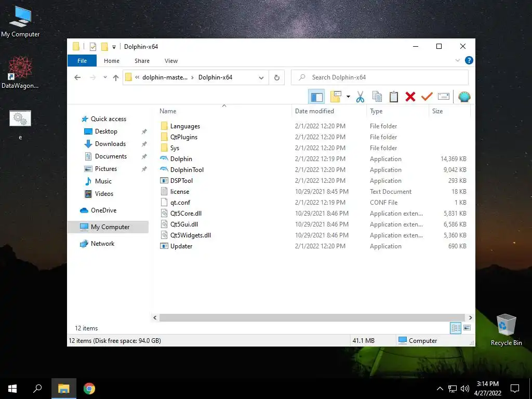Screen dimensions: 532x399
Task: Open the Home ribbon tab
Action: click(112, 61)
